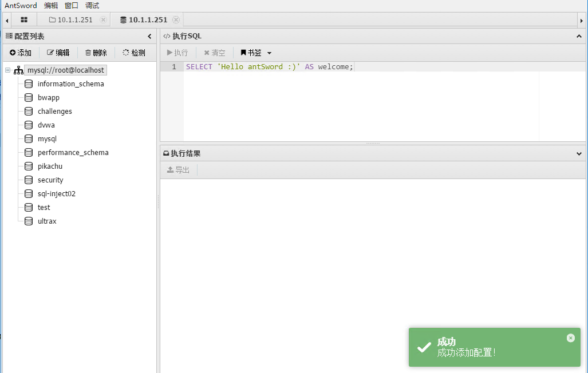This screenshot has width=588, height=373.
Task: Click 删除 to delete the configuration
Action: pos(96,53)
